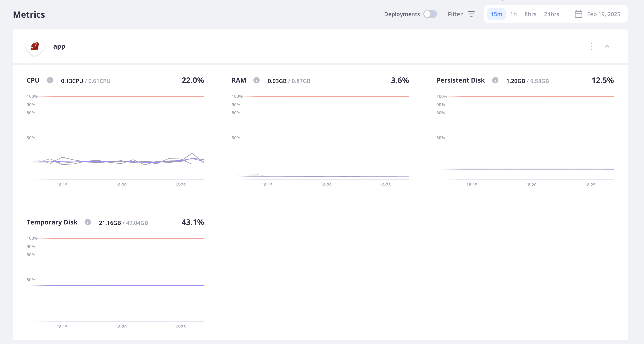The image size is (644, 344).
Task: Click the Temporary Disk info icon
Action: pyautogui.click(x=88, y=222)
